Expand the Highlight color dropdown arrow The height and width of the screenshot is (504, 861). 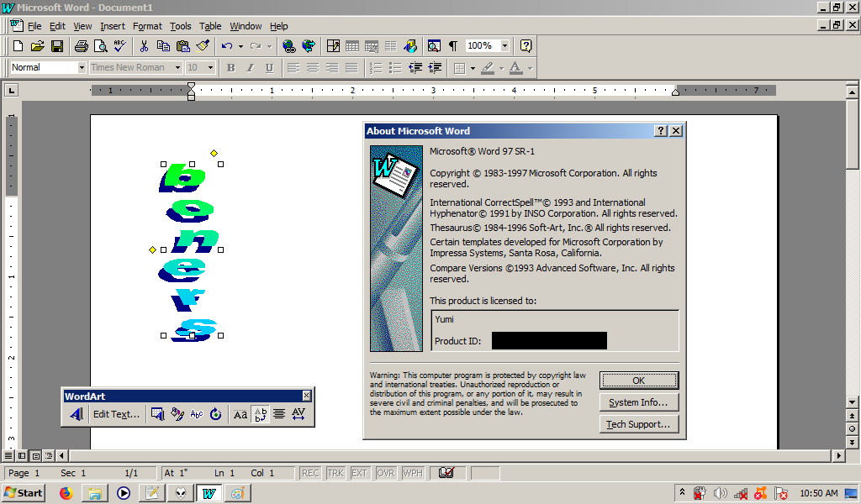tap(501, 68)
